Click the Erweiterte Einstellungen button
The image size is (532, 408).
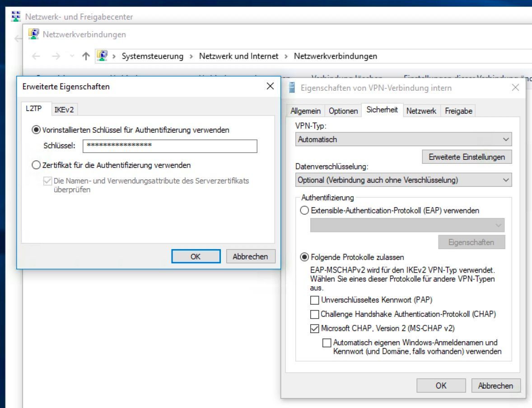[467, 157]
